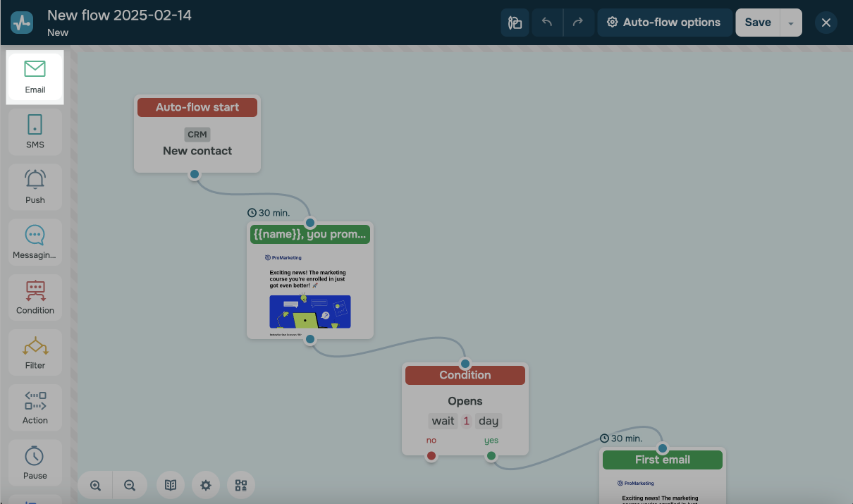Open the guide book icon
This screenshot has height=504, width=853.
171,485
